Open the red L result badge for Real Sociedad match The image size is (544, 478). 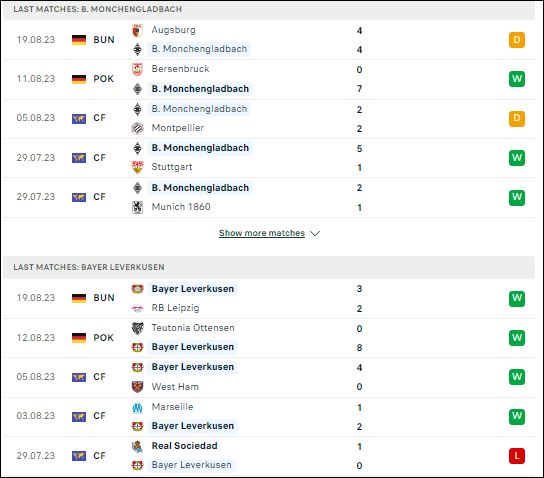517,456
